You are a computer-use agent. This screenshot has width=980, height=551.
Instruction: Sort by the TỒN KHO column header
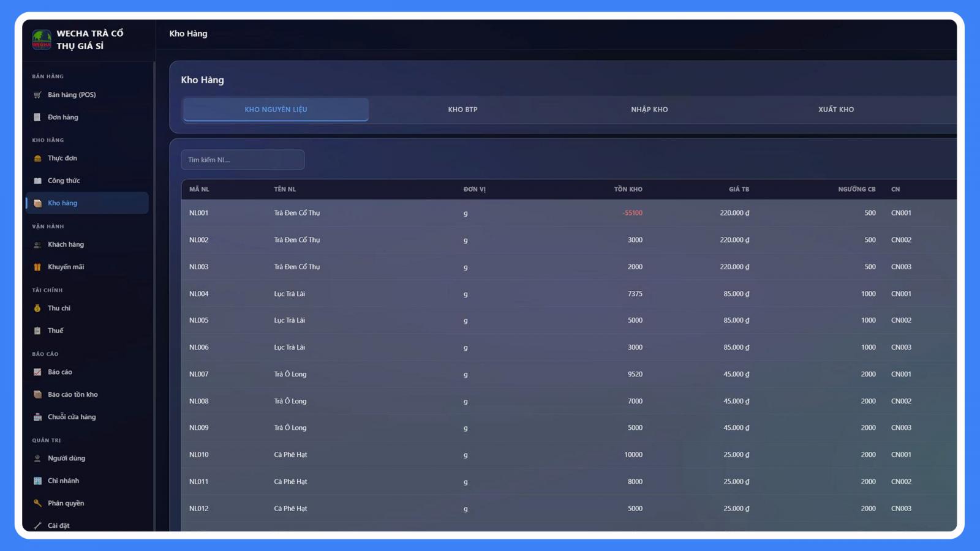pyautogui.click(x=628, y=189)
